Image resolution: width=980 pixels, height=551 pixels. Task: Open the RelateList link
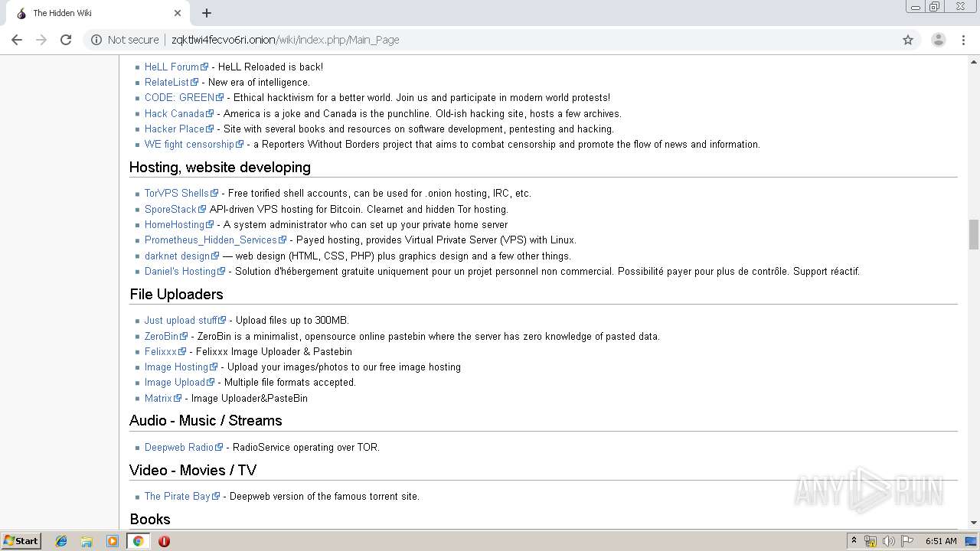tap(167, 82)
